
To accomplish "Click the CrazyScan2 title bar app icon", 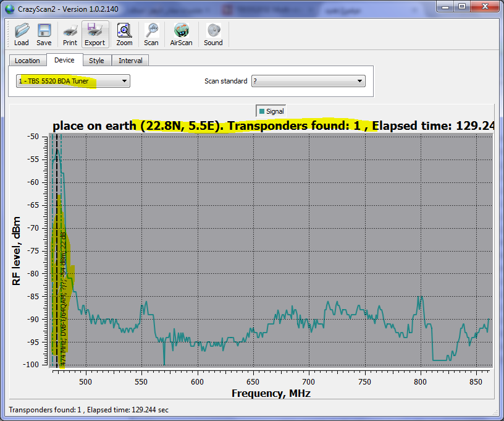I will [9, 6].
